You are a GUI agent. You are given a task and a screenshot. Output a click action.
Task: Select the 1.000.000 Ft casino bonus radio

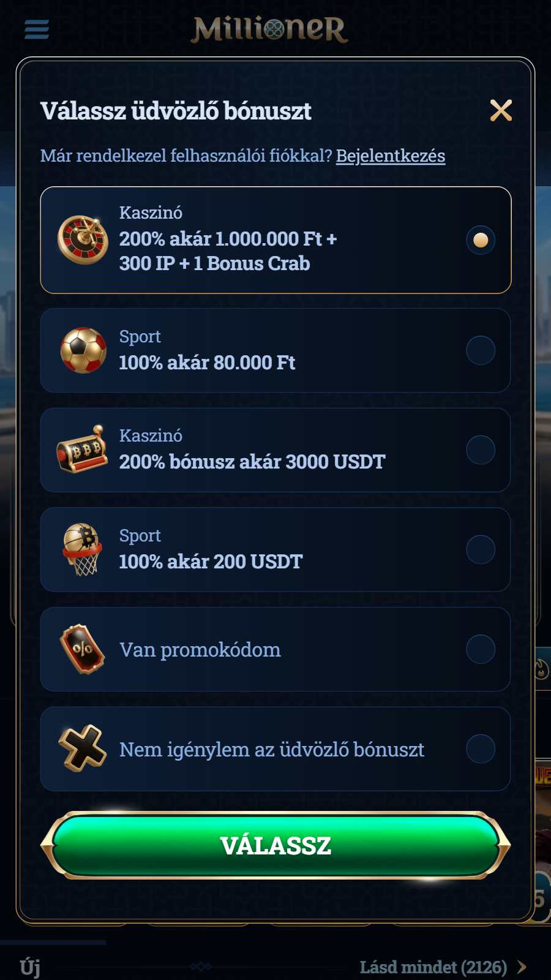[x=481, y=239]
